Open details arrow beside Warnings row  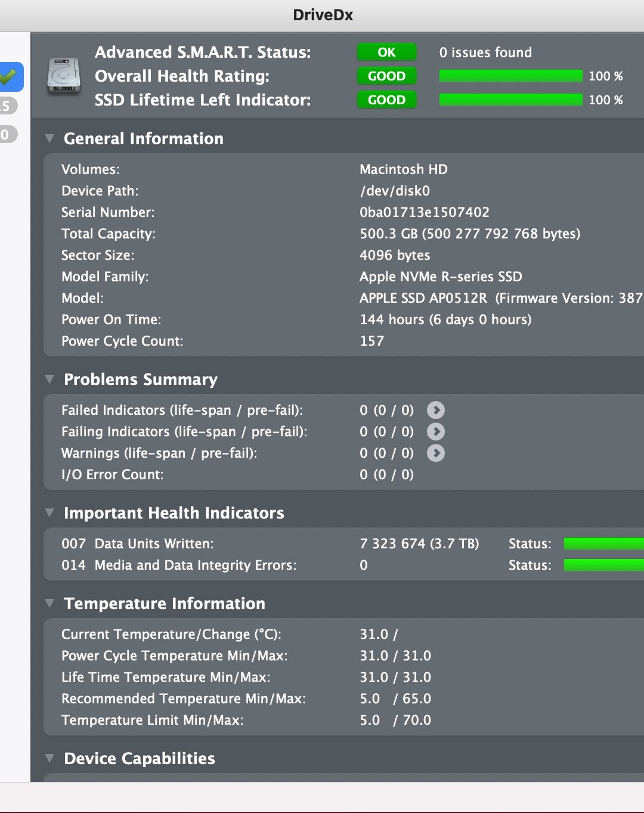[x=436, y=453]
